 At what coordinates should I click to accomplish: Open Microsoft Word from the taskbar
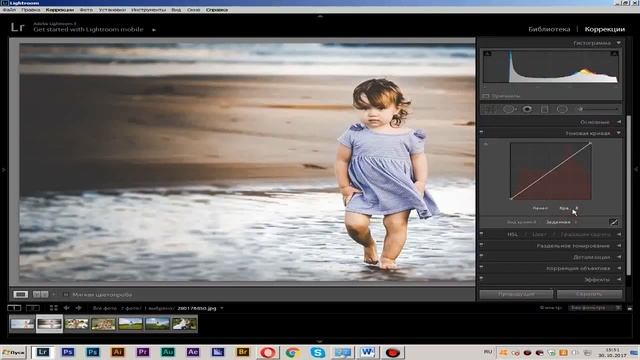367,352
